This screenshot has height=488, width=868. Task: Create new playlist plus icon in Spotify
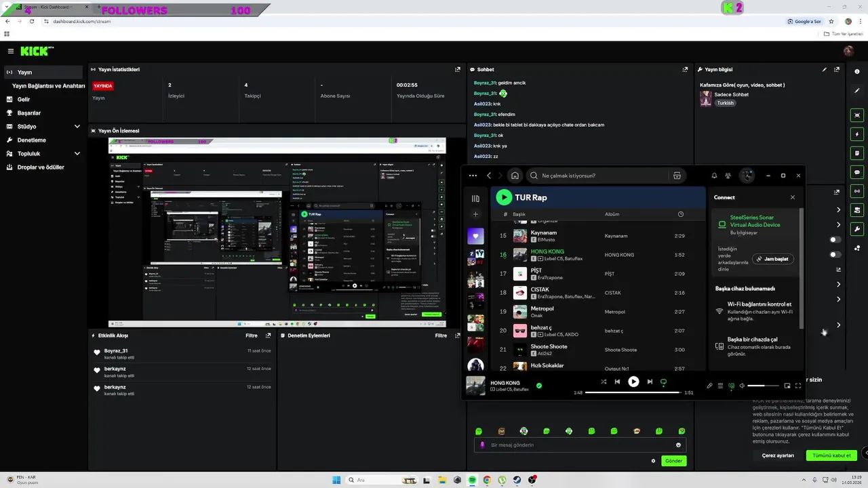475,214
